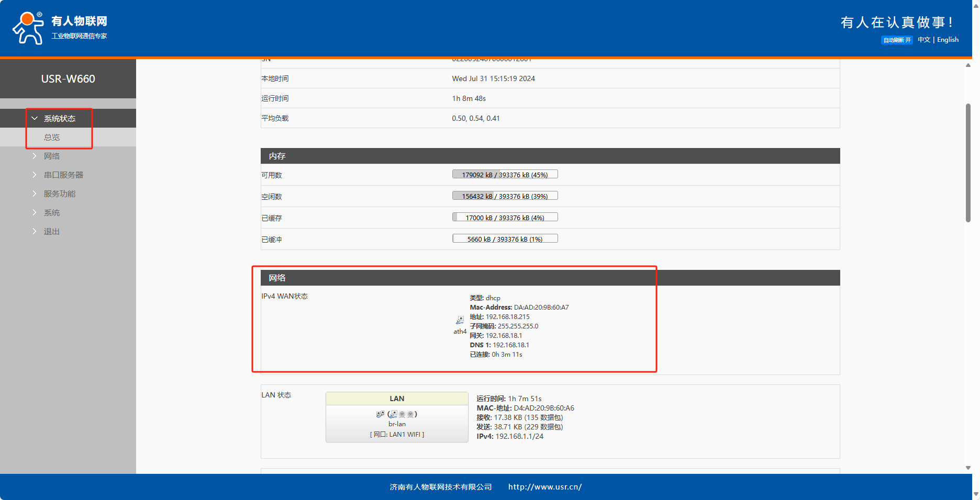Click the last wireless icon in the LAN box

click(411, 414)
